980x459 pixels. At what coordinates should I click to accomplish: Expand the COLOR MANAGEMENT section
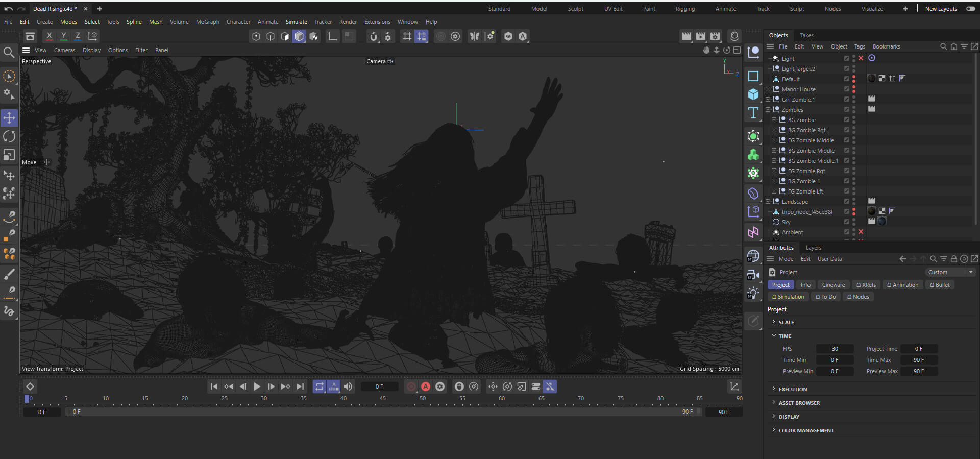point(774,430)
